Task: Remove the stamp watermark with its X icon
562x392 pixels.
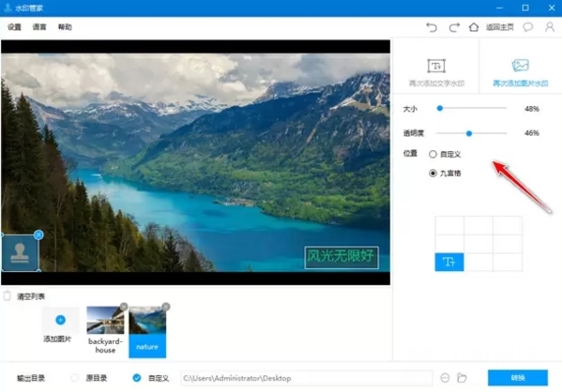Action: click(x=38, y=235)
